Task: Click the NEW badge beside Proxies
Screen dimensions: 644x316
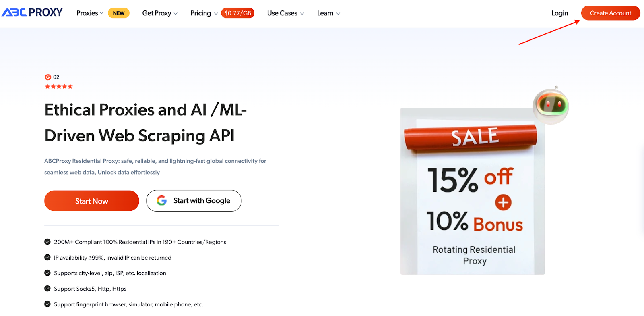Action: (x=119, y=13)
